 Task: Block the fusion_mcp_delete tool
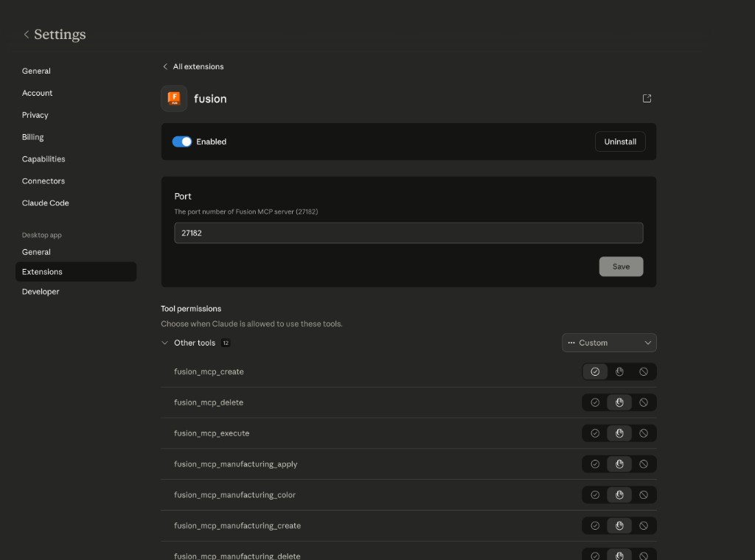pos(643,402)
